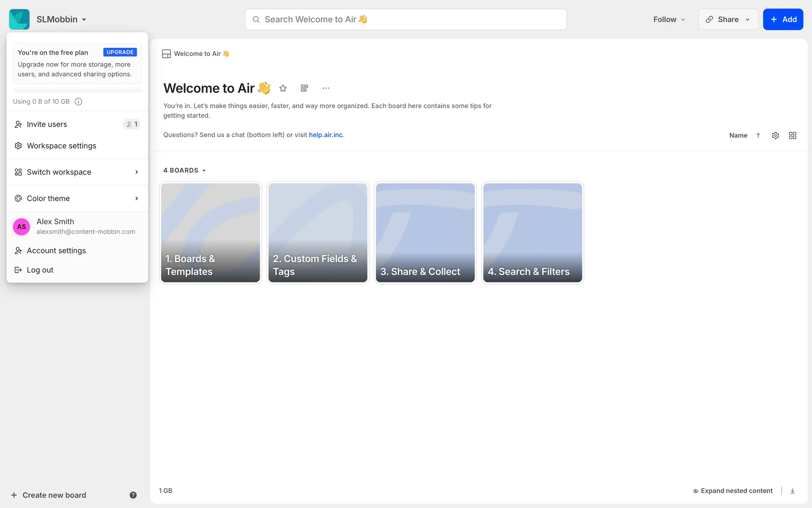Toggle the sort direction arrow
This screenshot has width=812, height=508.
(758, 135)
